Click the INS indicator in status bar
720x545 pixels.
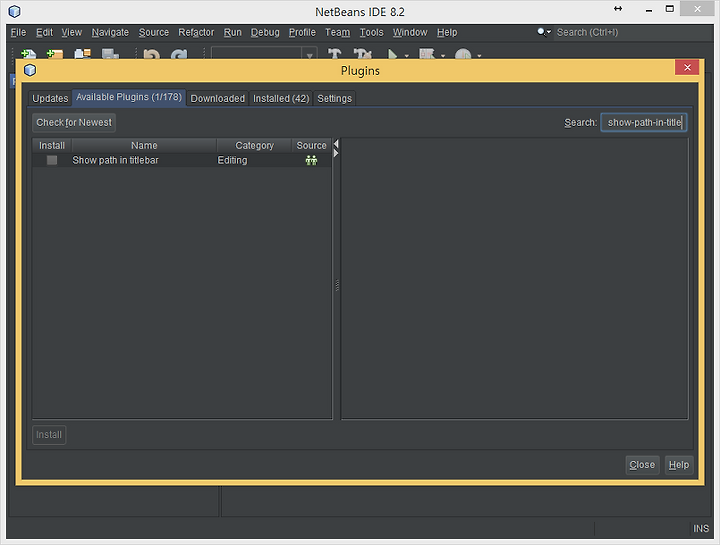701,529
